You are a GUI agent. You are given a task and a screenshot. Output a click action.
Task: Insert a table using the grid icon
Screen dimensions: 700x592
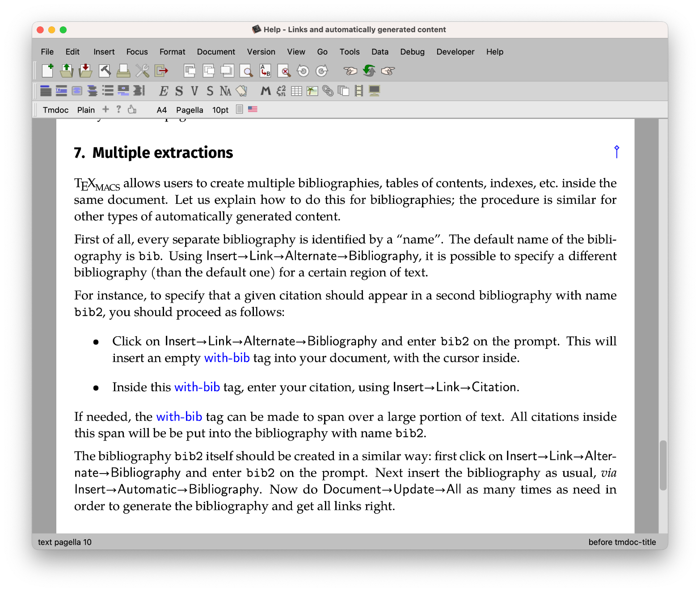pos(296,91)
